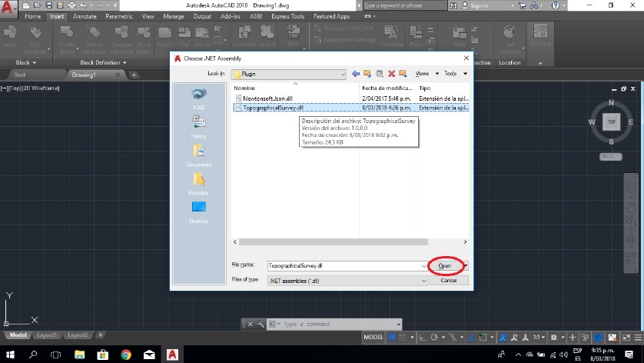Viewport: 644px width, 363px height.
Task: Go back using the blue arrow in dialog
Action: click(x=356, y=74)
